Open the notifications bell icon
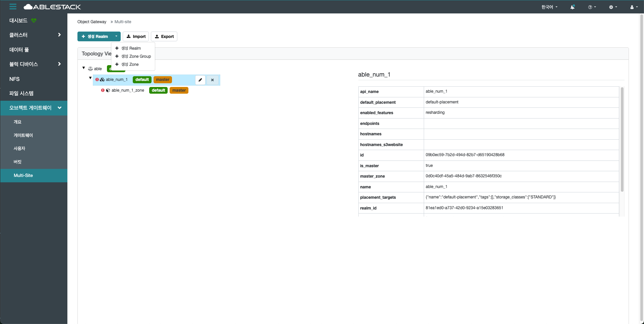This screenshot has height=324, width=644. pyautogui.click(x=572, y=7)
